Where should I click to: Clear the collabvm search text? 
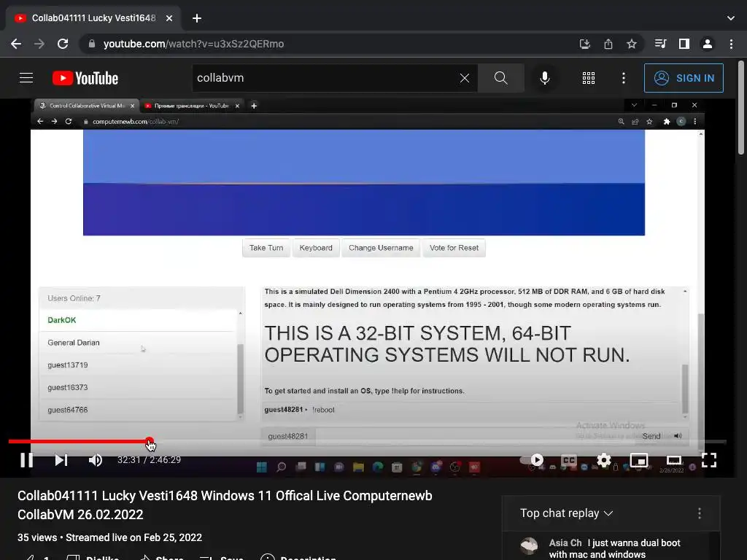pyautogui.click(x=465, y=78)
